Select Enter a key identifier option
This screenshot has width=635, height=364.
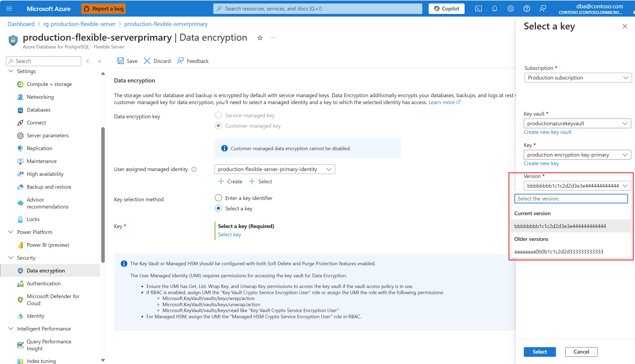(x=218, y=198)
